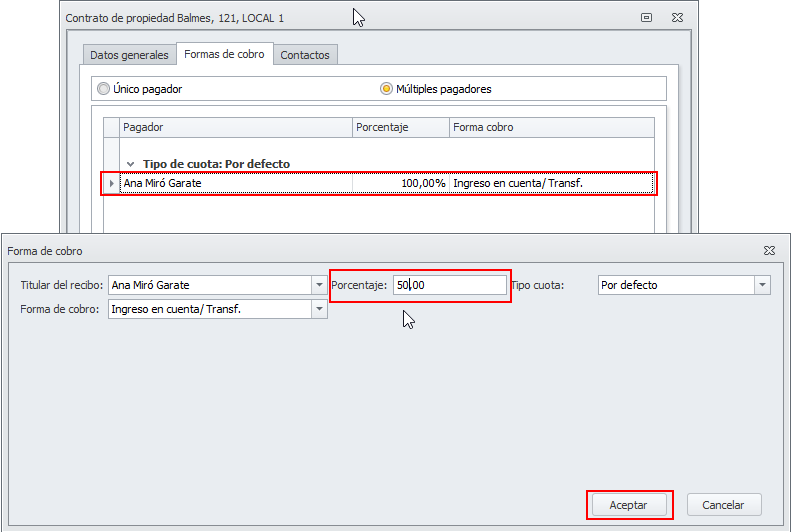Open the Contactos tab
This screenshot has height=532, width=791.
[x=305, y=55]
